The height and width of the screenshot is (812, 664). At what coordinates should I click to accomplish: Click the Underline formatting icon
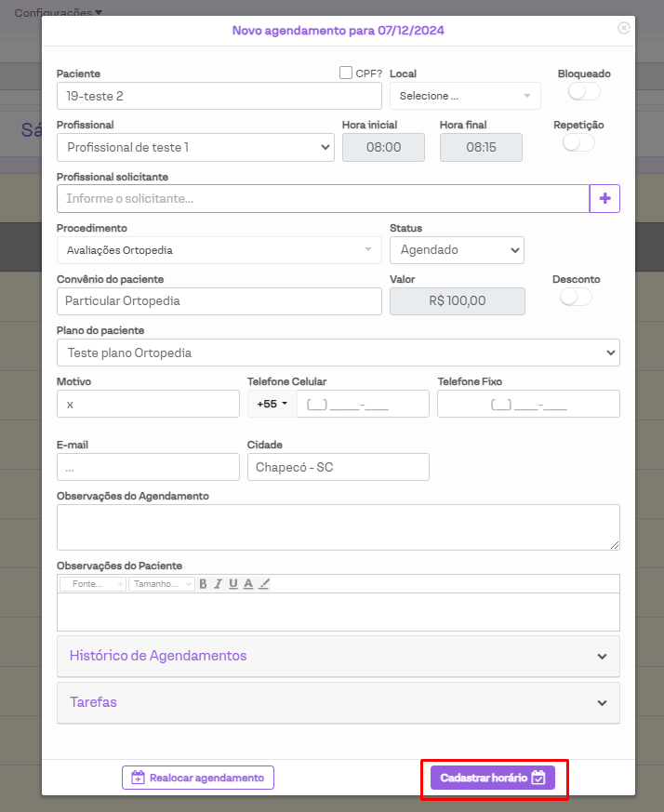pos(233,584)
